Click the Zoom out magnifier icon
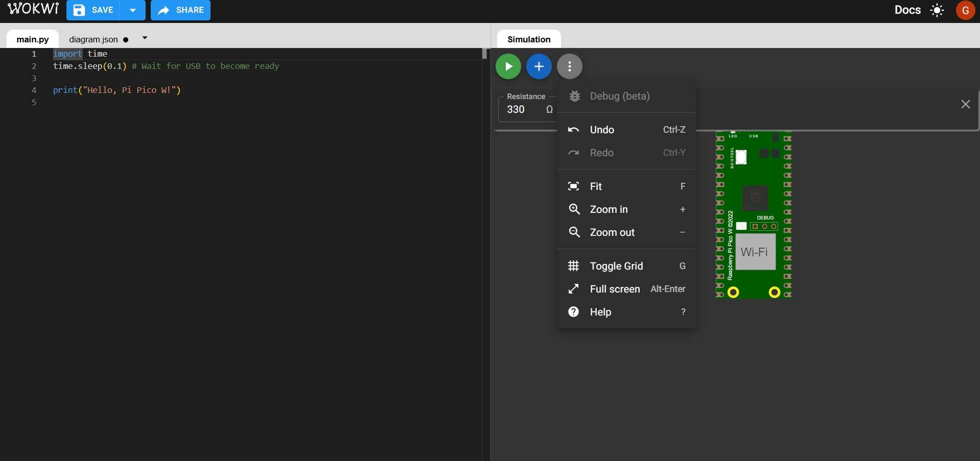This screenshot has width=980, height=461. tap(574, 232)
